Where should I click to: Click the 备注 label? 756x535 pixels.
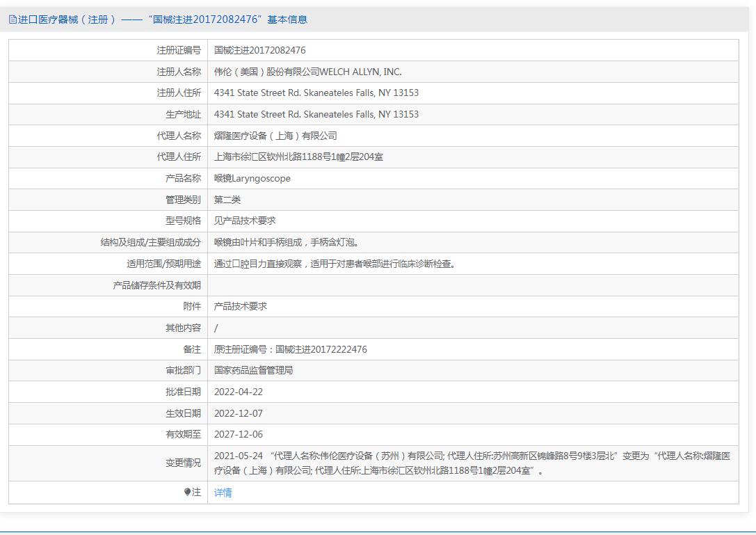(192, 349)
